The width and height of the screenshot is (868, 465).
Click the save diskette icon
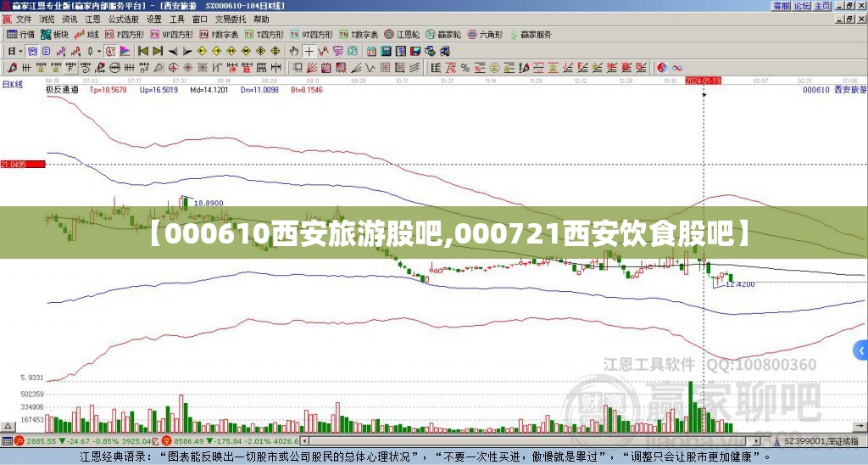tap(415, 51)
